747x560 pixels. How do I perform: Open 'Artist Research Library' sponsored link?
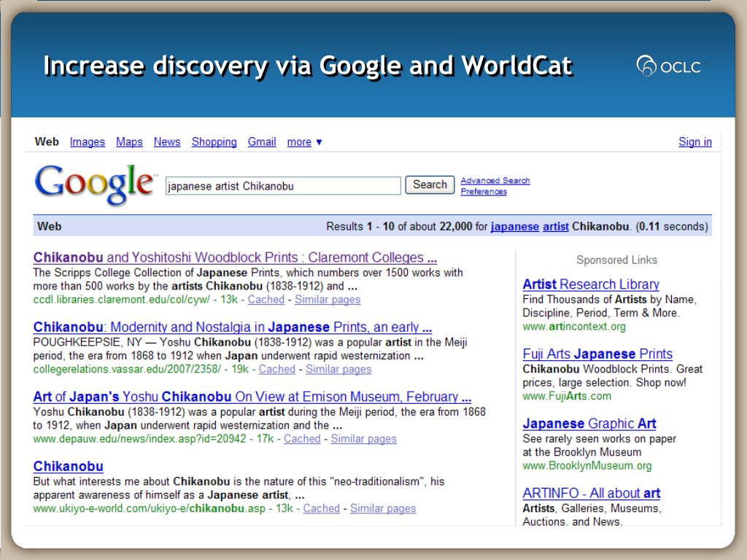click(591, 284)
